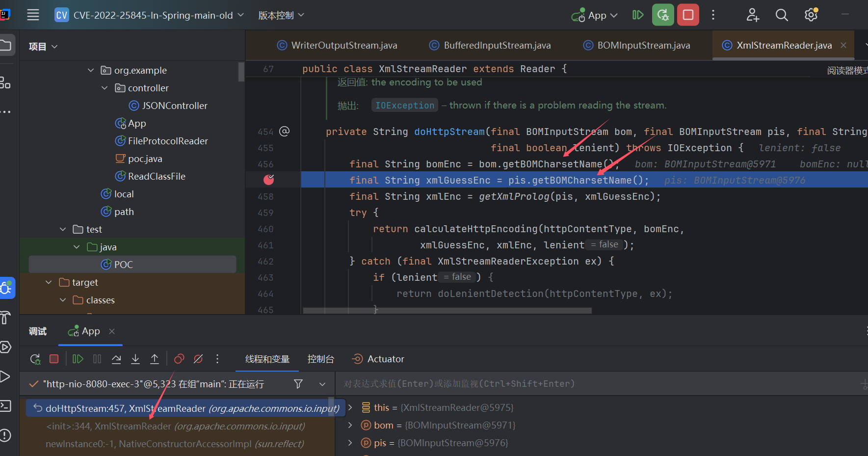Resume program in debug toolbar
Image resolution: width=868 pixels, height=456 pixels.
click(78, 359)
